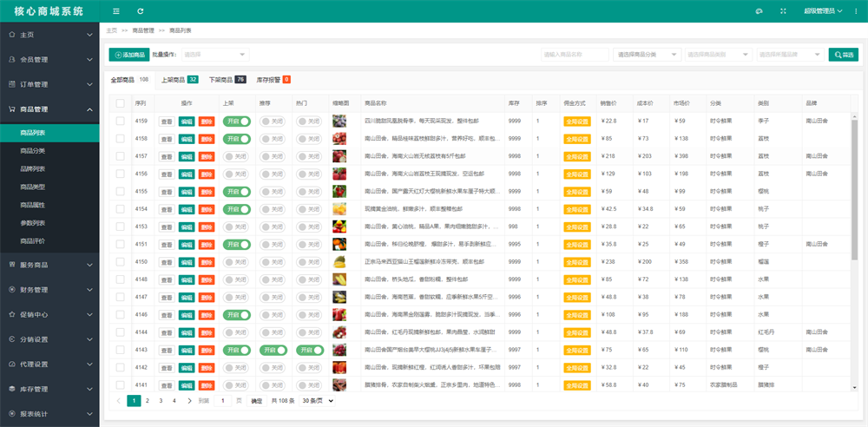868x427 pixels.
Task: Check the select-all checkbox in table header
Action: [x=120, y=103]
